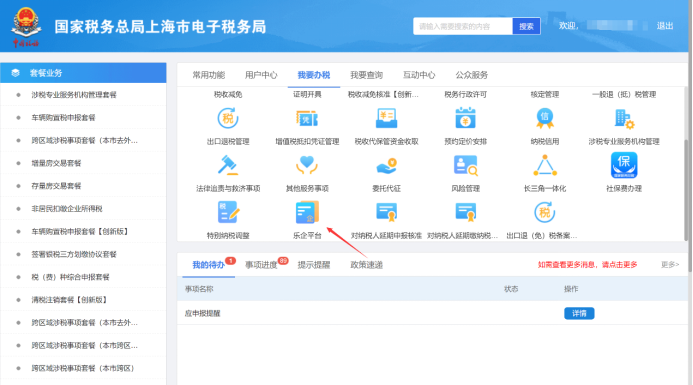Viewport: 693px width, 385px height.
Task: Open the 证明开具 entry
Action: (x=307, y=95)
